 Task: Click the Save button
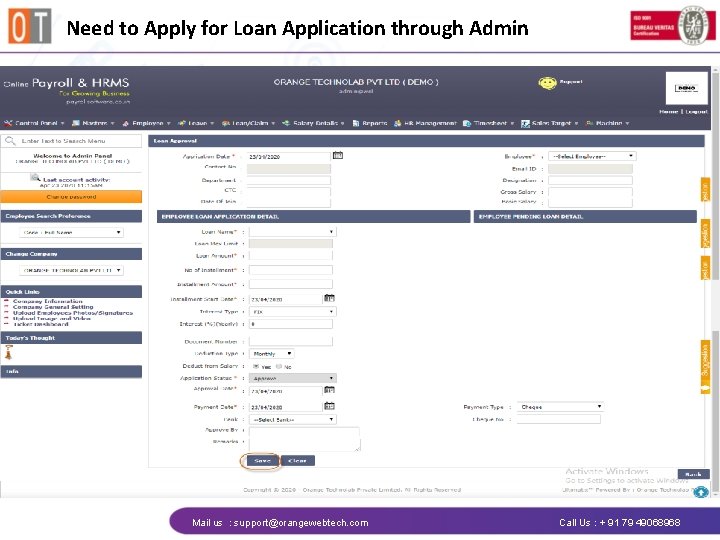coord(262,461)
